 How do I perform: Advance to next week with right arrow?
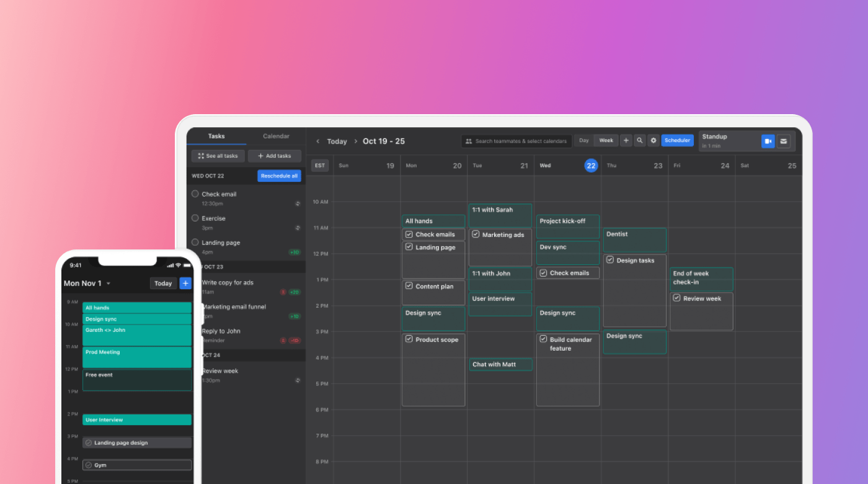coord(355,141)
